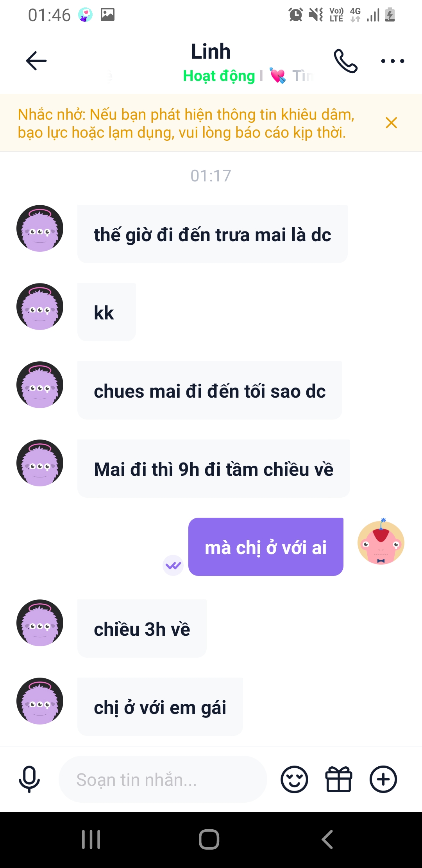Image resolution: width=422 pixels, height=868 pixels.
Task: Open the gift sending icon
Action: 339,779
